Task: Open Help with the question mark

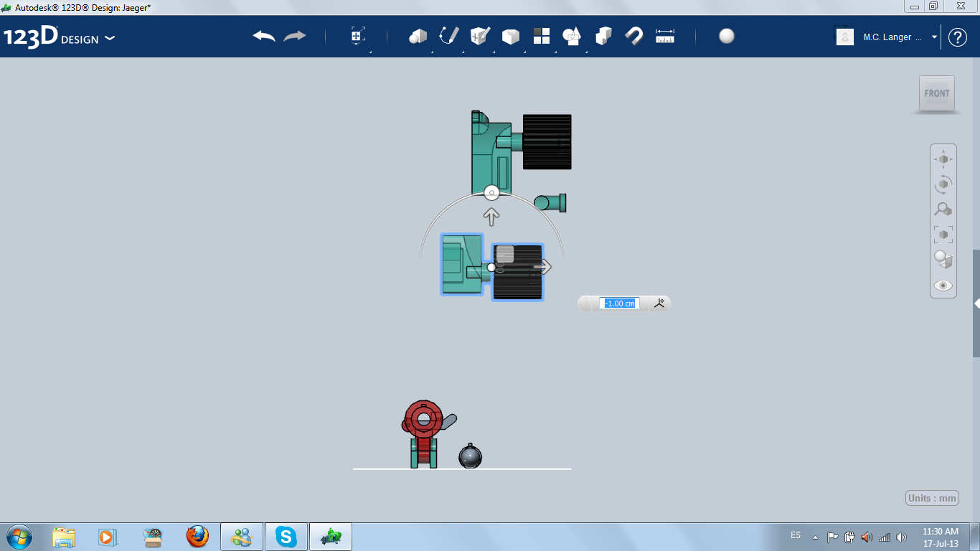Action: 958,37
